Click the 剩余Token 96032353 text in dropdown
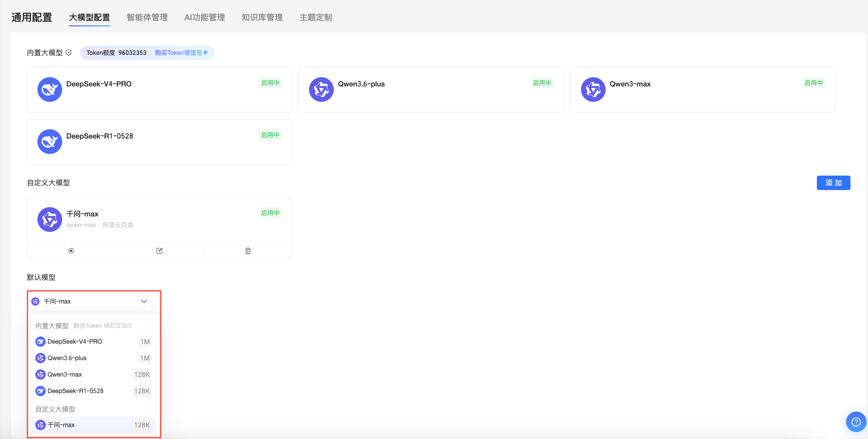This screenshot has height=439, width=868. pyautogui.click(x=102, y=326)
